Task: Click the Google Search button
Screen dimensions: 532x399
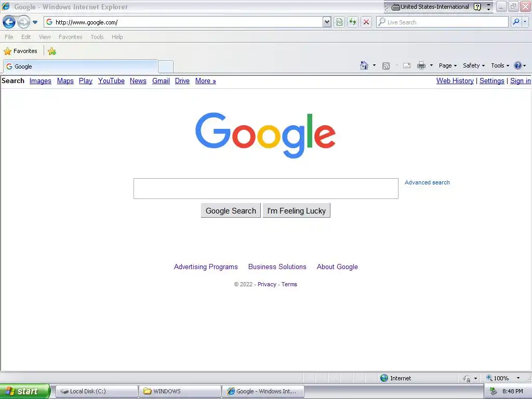Action: tap(231, 211)
